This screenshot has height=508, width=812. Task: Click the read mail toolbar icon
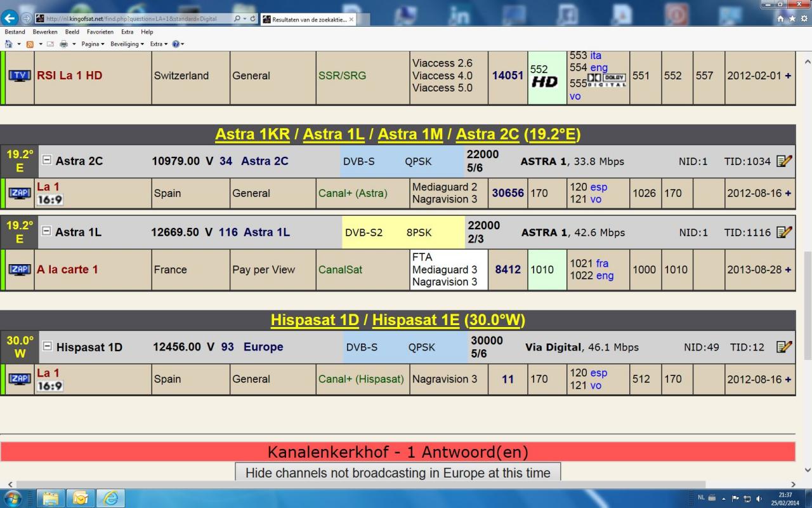tap(50, 44)
